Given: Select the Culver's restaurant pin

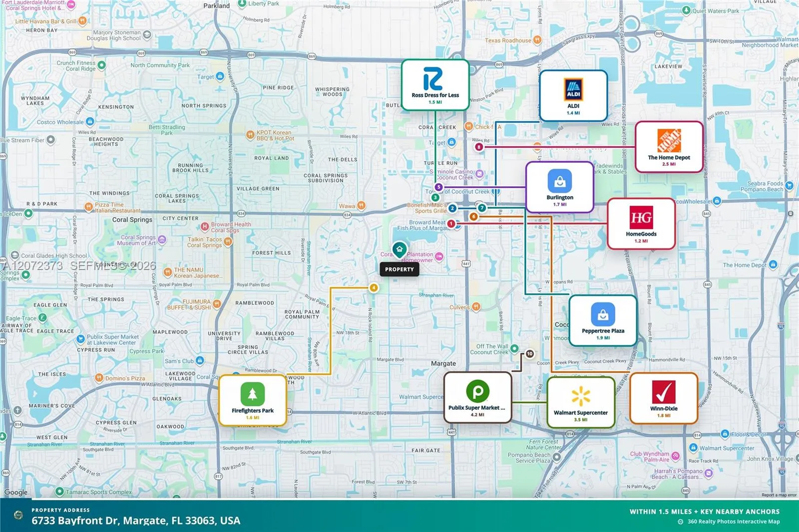Looking at the screenshot, I should click(476, 307).
